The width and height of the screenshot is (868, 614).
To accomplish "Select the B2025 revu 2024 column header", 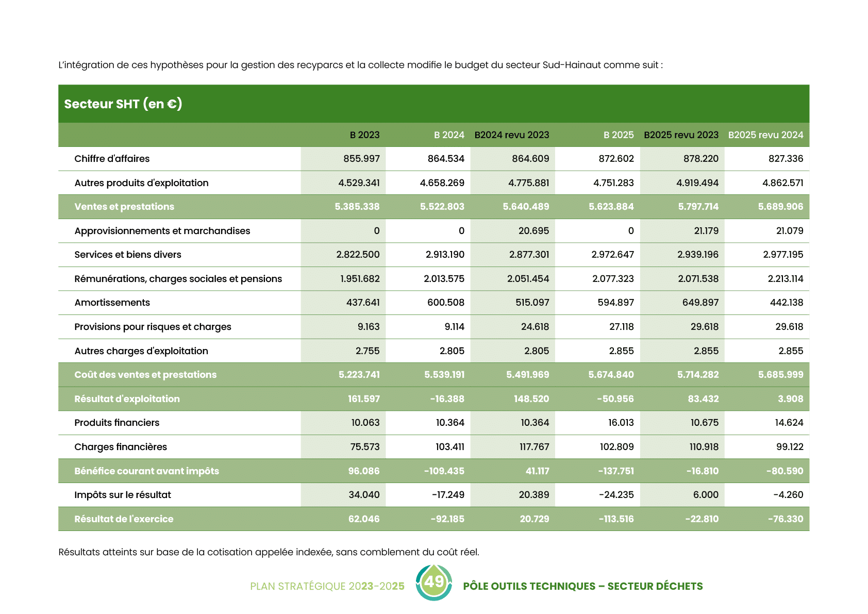I will 765,135.
